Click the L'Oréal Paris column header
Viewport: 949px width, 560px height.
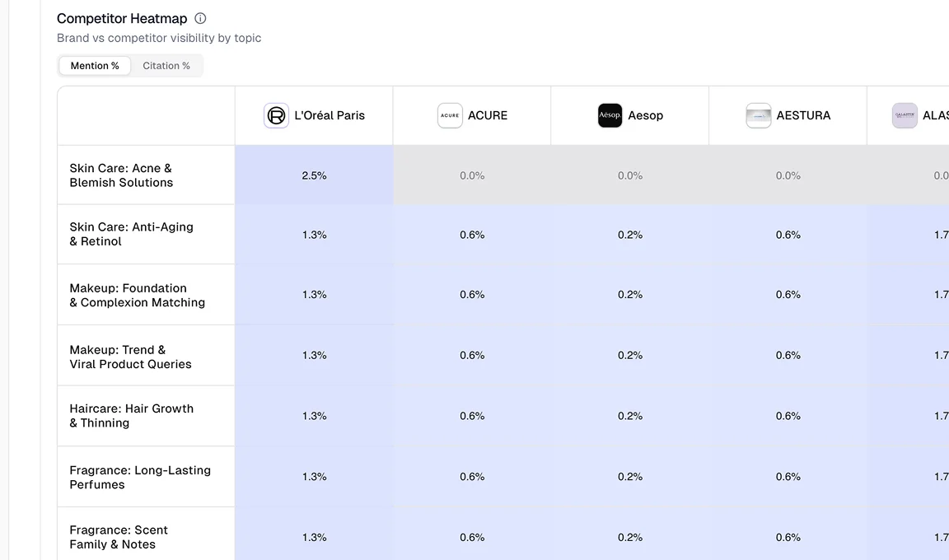314,115
